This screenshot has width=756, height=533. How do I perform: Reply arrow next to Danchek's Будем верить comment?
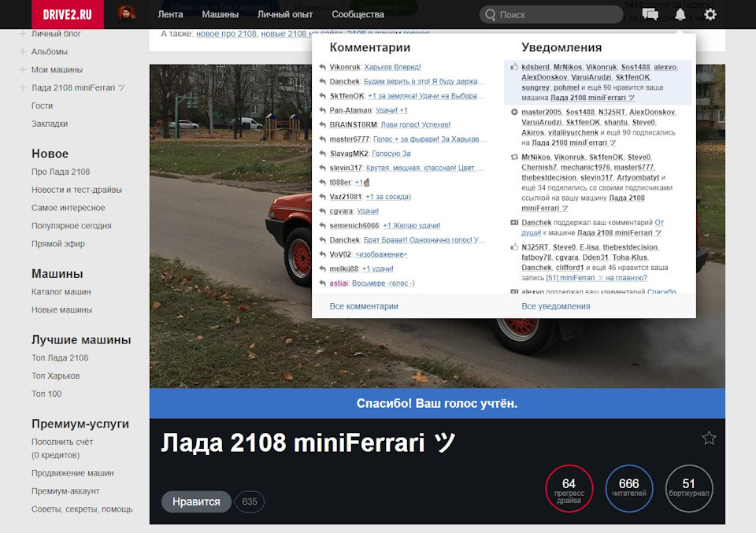click(323, 81)
